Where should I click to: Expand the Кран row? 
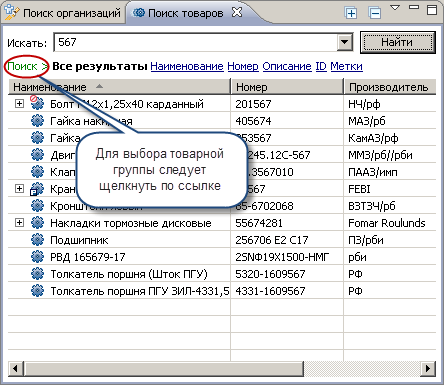tap(19, 189)
